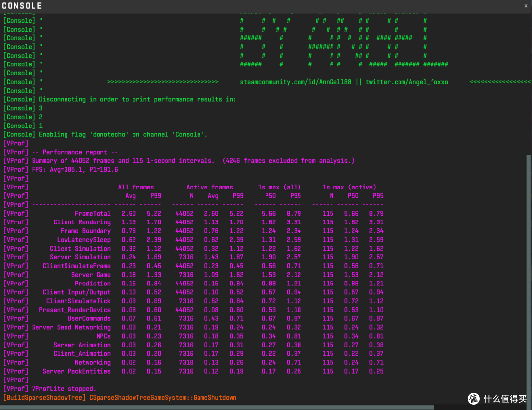Click the Client Simulation row label
Screen dimensions: 532x410
80,249
